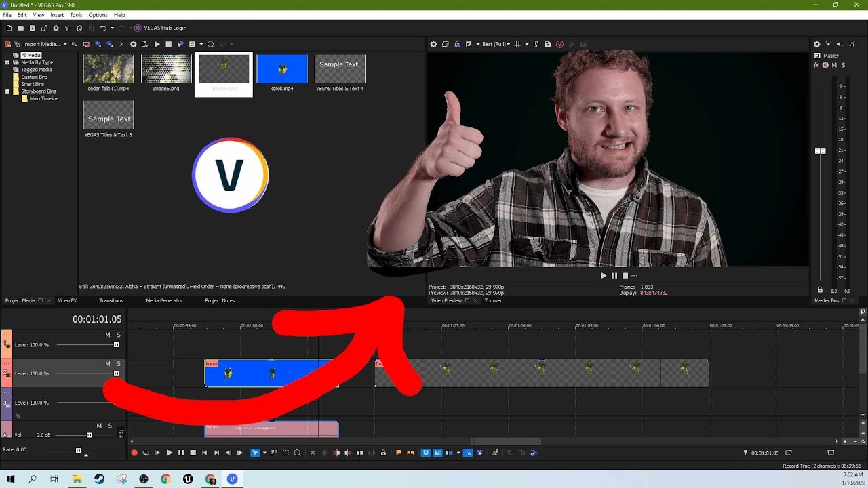868x488 pixels.
Task: Click the Play button below video preview
Action: click(x=604, y=276)
